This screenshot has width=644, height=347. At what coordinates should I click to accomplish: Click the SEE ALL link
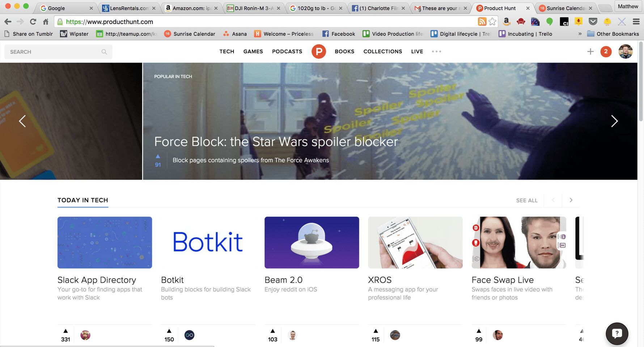point(526,200)
